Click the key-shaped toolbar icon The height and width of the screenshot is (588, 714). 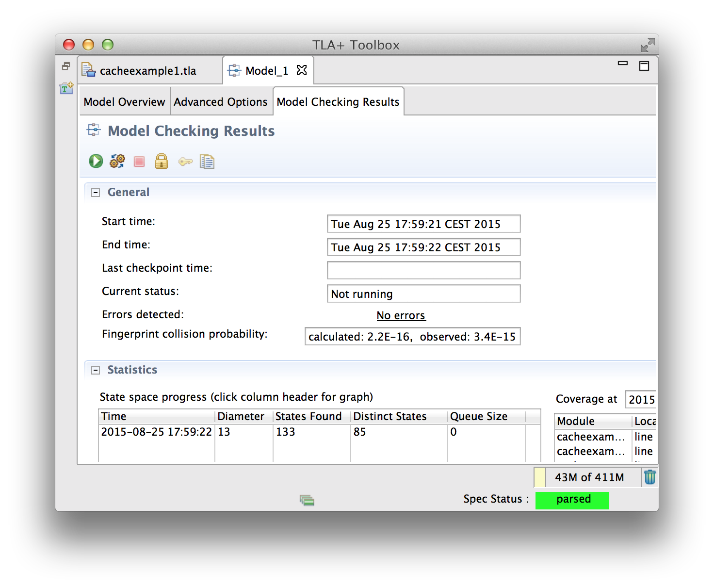185,162
